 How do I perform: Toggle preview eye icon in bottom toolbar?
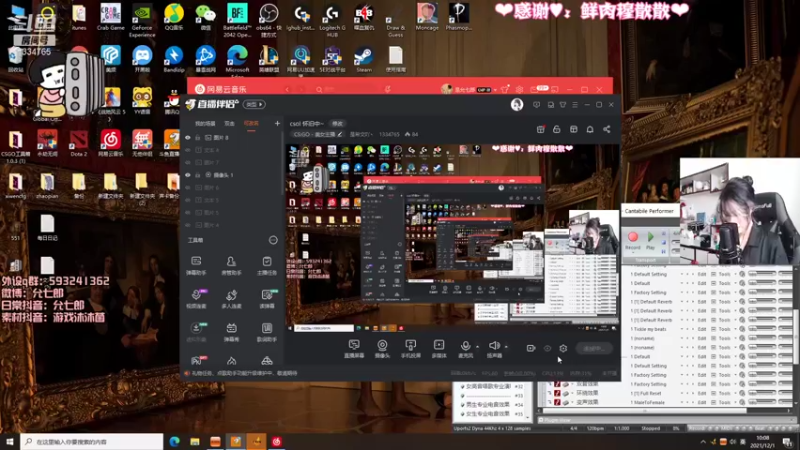pyautogui.click(x=547, y=348)
